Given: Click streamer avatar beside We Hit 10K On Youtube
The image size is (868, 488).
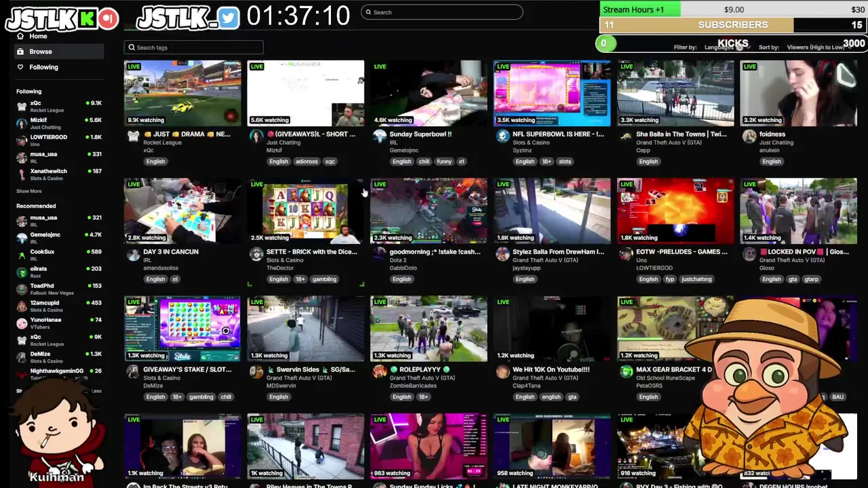Looking at the screenshot, I should 502,372.
